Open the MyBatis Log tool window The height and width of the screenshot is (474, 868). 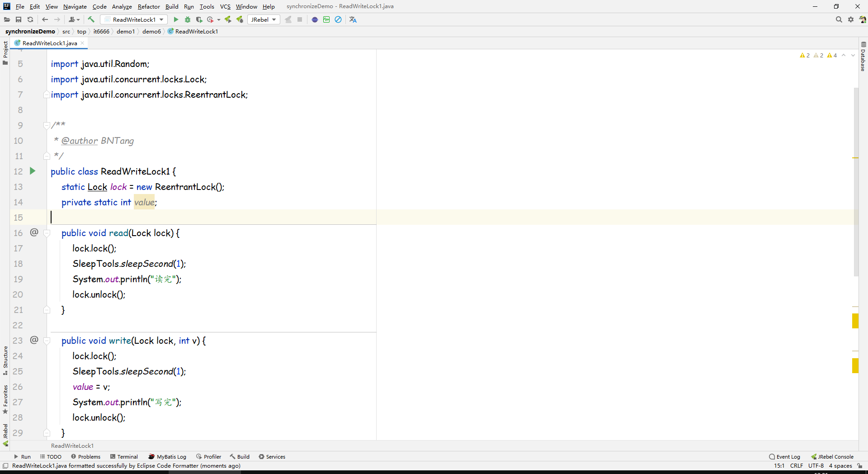[x=167, y=457]
